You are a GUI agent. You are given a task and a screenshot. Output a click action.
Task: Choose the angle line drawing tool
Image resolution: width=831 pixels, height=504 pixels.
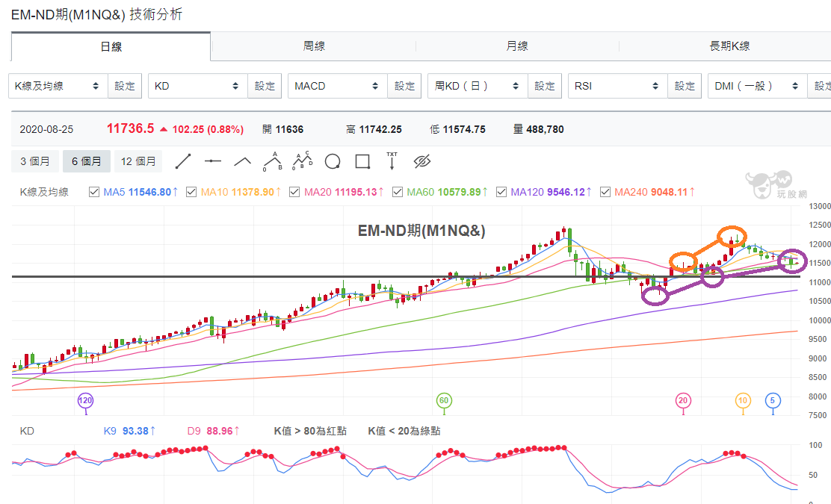(x=243, y=161)
